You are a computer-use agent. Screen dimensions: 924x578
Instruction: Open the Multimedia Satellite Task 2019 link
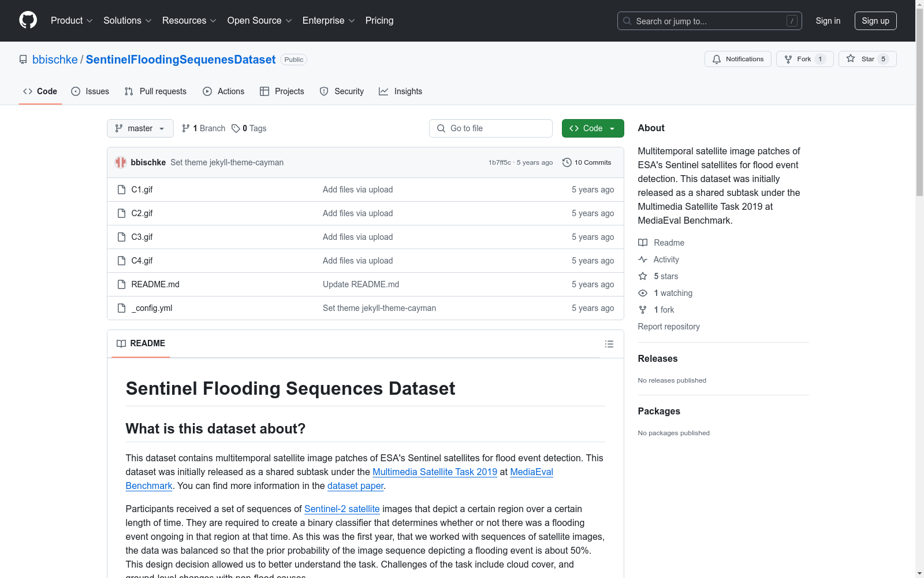tap(435, 472)
